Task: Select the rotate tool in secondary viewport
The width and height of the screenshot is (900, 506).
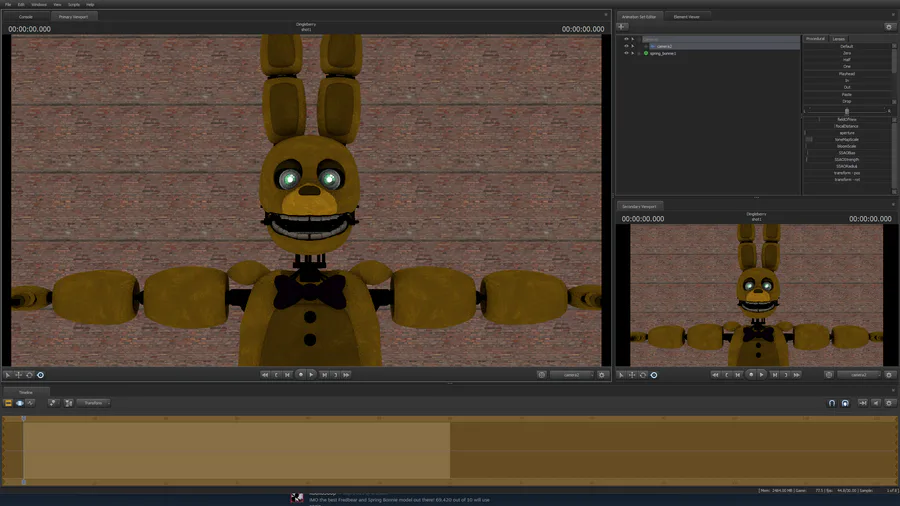Action: [643, 375]
